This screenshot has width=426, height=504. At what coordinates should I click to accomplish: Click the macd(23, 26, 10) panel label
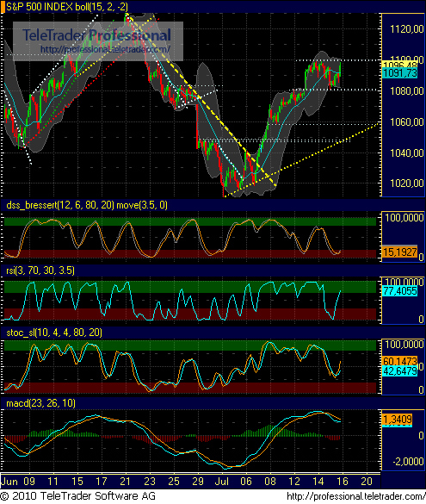click(40, 403)
